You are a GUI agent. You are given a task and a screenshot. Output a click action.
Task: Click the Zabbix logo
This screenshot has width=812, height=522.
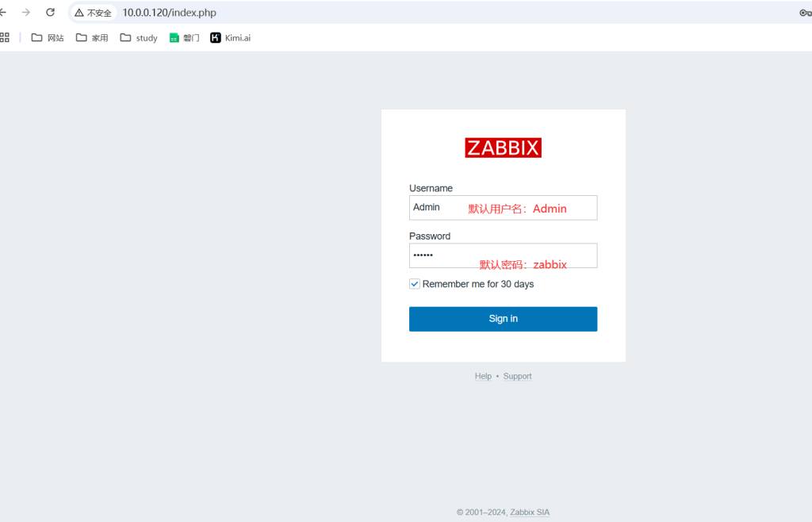tap(503, 148)
